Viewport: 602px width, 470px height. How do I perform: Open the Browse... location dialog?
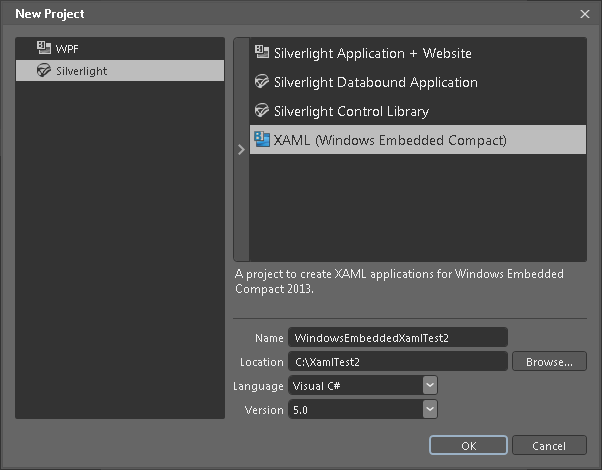549,361
